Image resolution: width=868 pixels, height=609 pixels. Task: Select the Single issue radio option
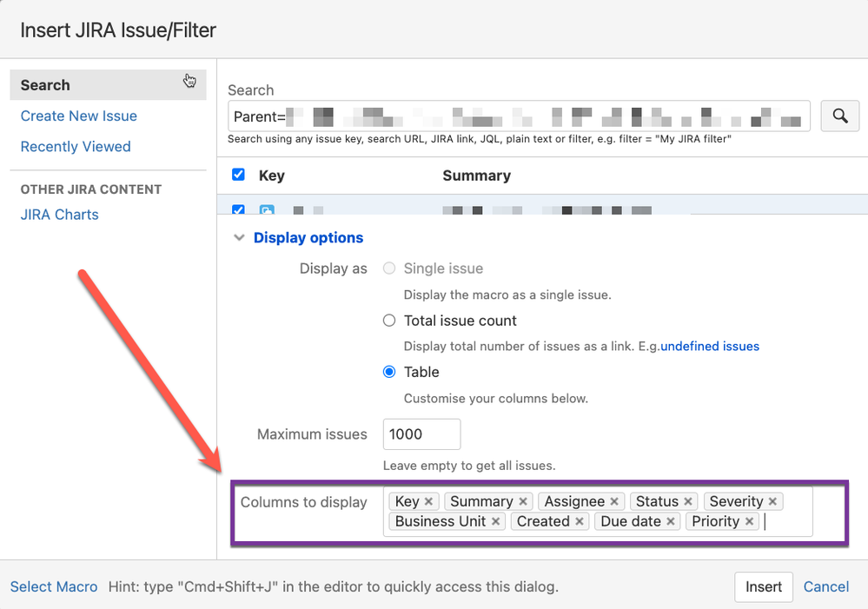[389, 268]
